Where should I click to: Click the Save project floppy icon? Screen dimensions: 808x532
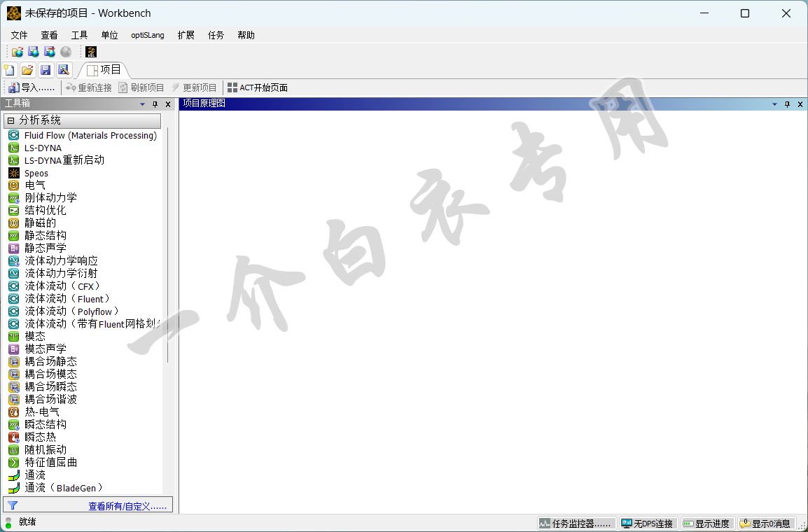click(x=46, y=69)
